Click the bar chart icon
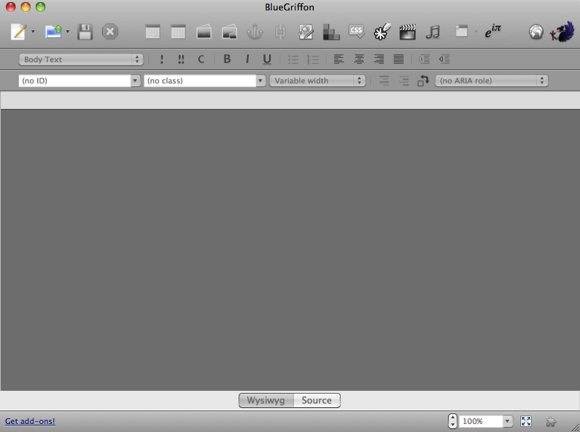 [x=331, y=32]
